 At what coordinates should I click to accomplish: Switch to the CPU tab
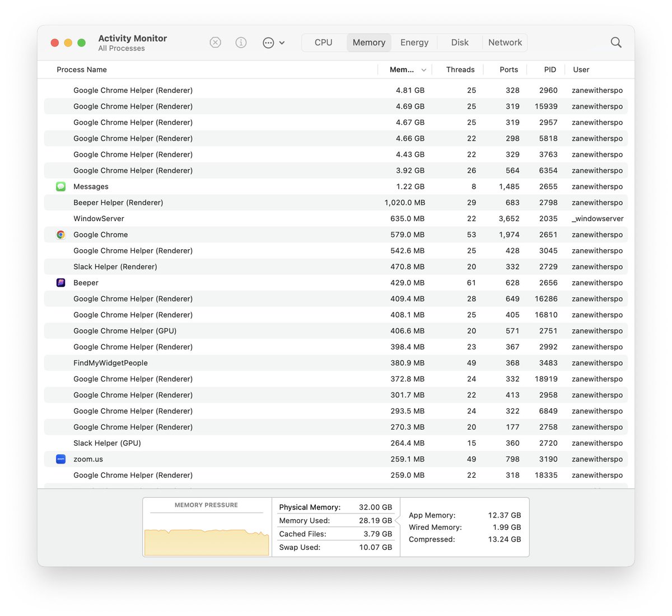324,43
